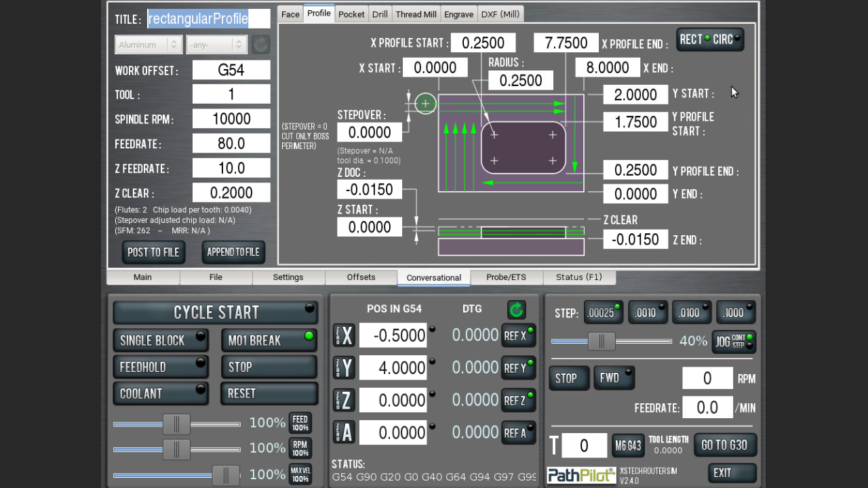The image size is (868, 488).
Task: Switch to the Pocket tab
Action: pyautogui.click(x=351, y=14)
